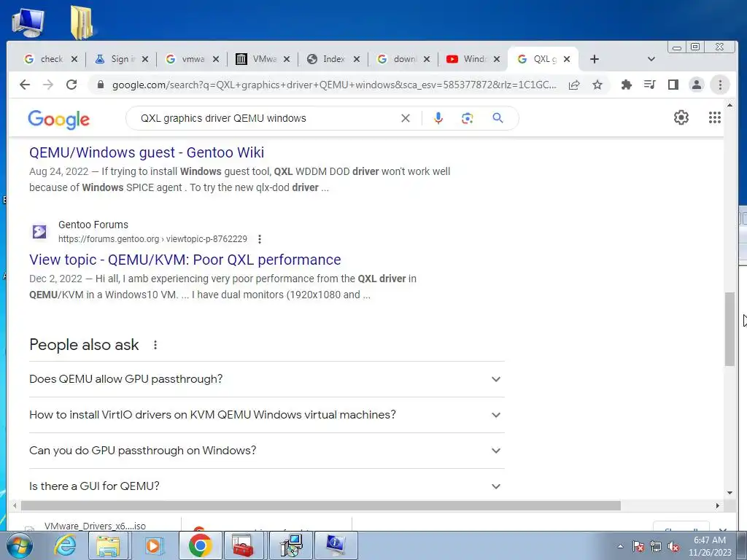This screenshot has height=560, width=747.
Task: Clear the search box with the X
Action: pos(406,118)
